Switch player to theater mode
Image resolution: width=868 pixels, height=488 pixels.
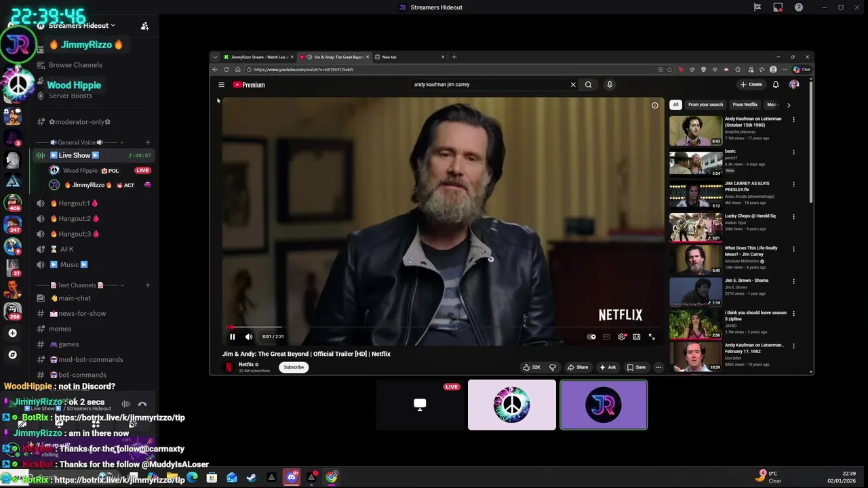pos(637,337)
